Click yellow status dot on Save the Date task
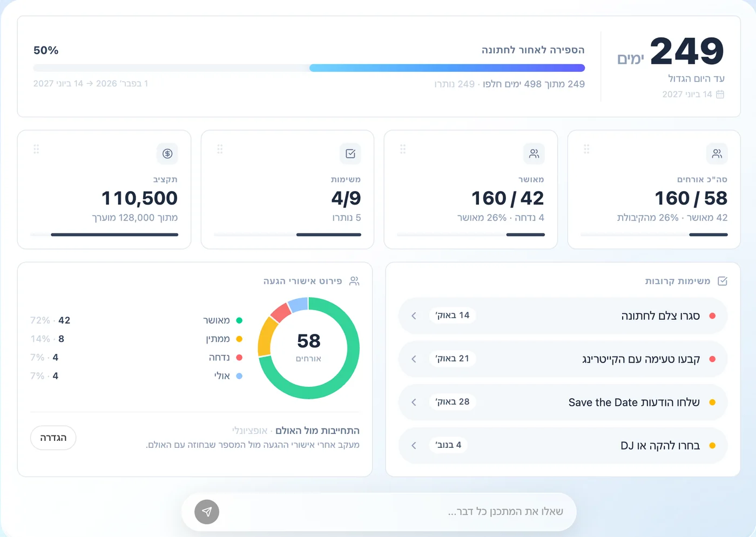Screen dimensions: 756x537 click(x=712, y=402)
